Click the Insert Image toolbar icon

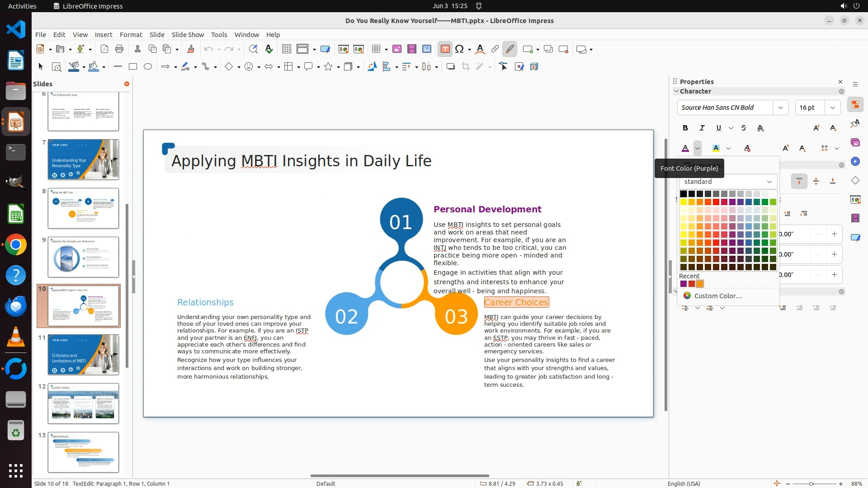396,49
